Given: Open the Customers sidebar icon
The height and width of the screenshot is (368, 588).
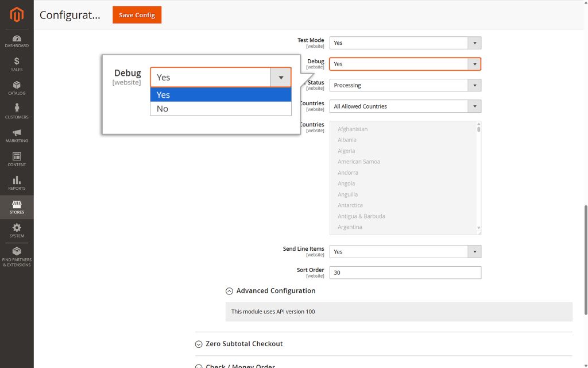Looking at the screenshot, I should 17,111.
